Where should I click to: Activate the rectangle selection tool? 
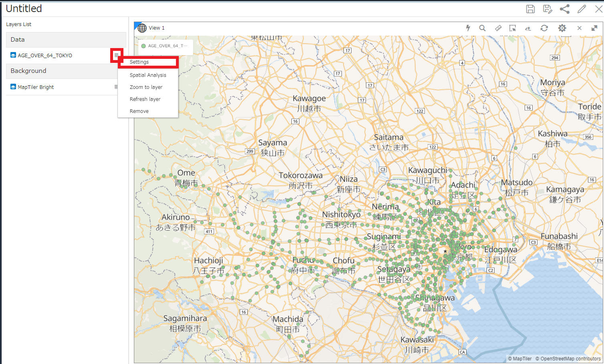(513, 28)
